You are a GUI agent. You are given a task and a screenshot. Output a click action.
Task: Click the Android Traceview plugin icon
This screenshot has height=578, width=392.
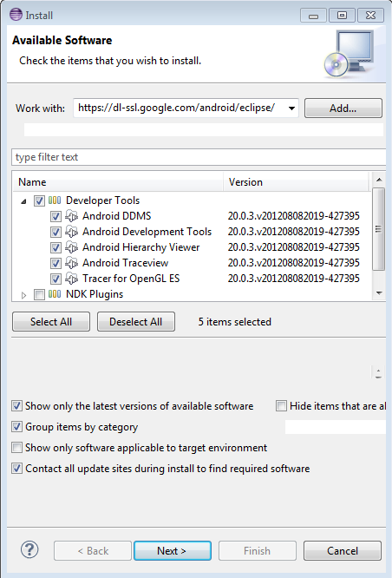pos(71,263)
